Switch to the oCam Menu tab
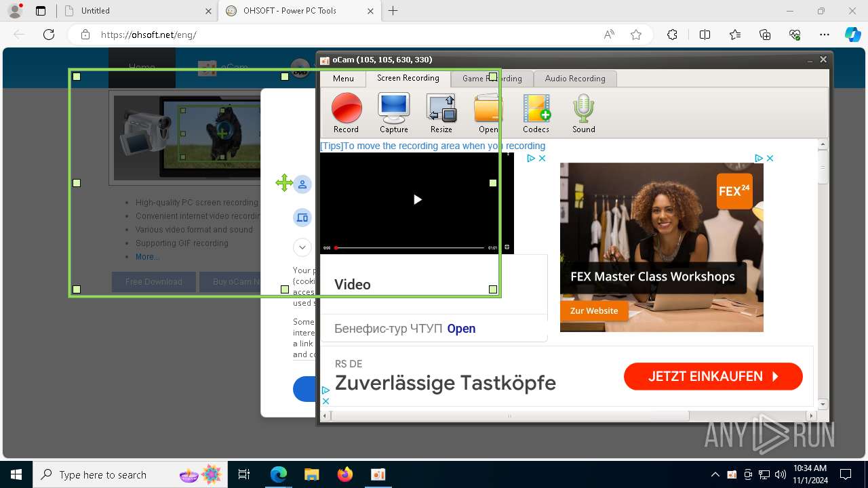This screenshot has width=868, height=488. 343,79
